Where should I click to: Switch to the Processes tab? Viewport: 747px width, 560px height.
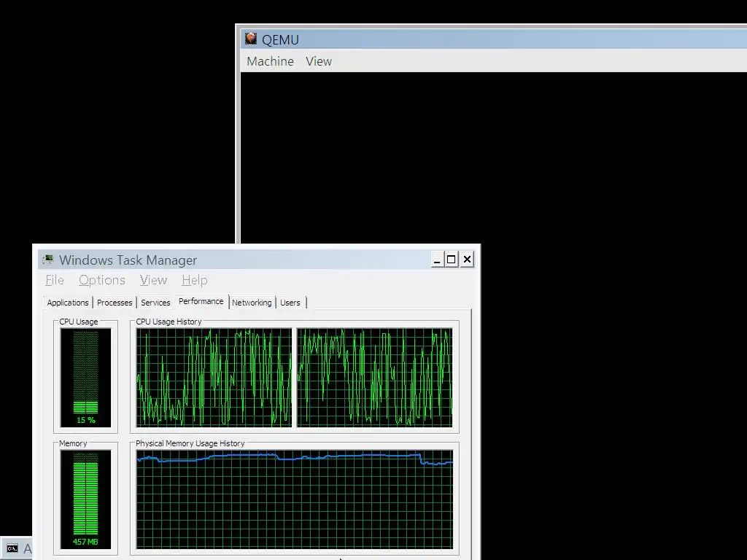[x=115, y=303]
